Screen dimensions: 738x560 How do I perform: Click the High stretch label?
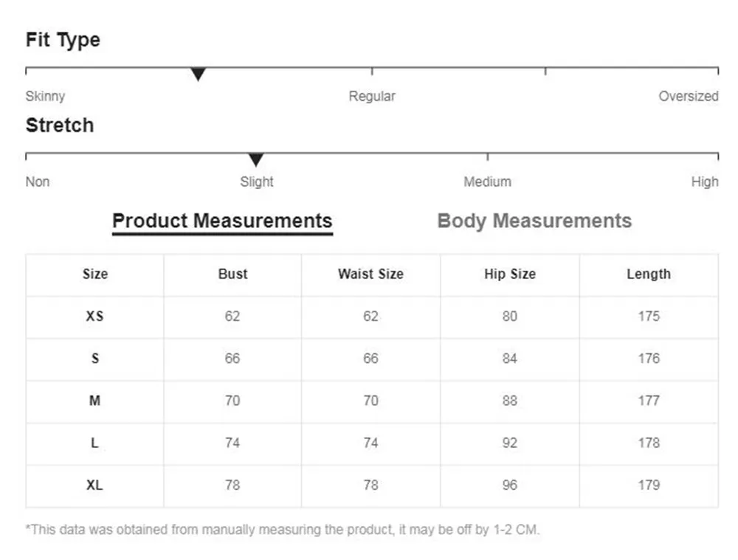pyautogui.click(x=704, y=182)
